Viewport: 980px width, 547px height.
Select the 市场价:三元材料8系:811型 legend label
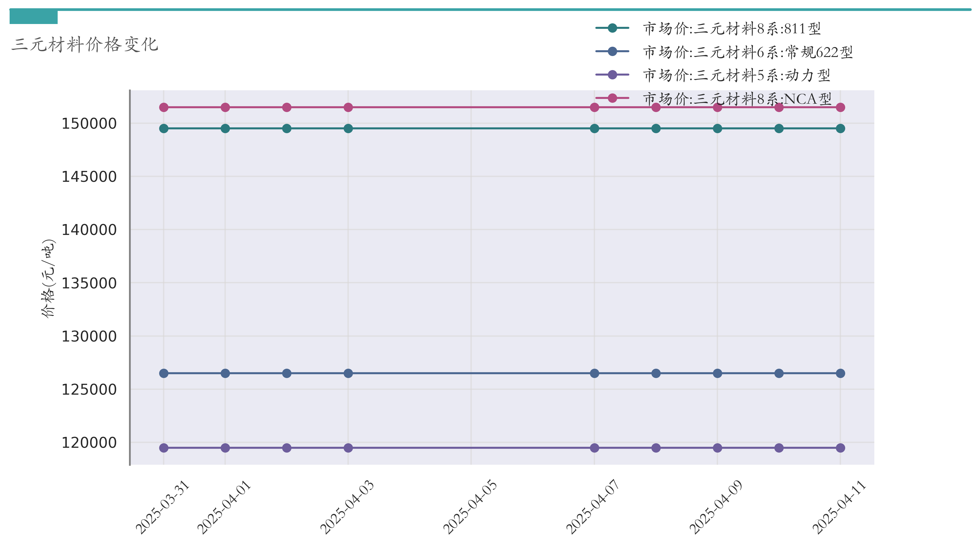coord(731,28)
